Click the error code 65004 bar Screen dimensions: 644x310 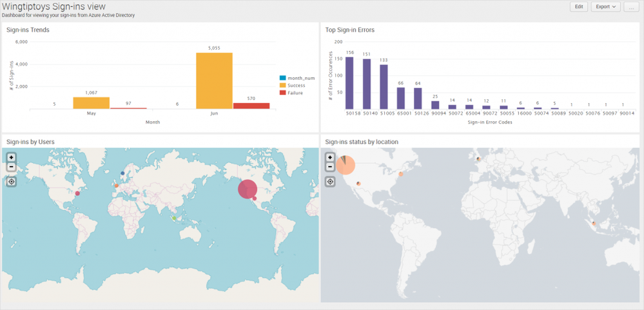pyautogui.click(x=469, y=107)
